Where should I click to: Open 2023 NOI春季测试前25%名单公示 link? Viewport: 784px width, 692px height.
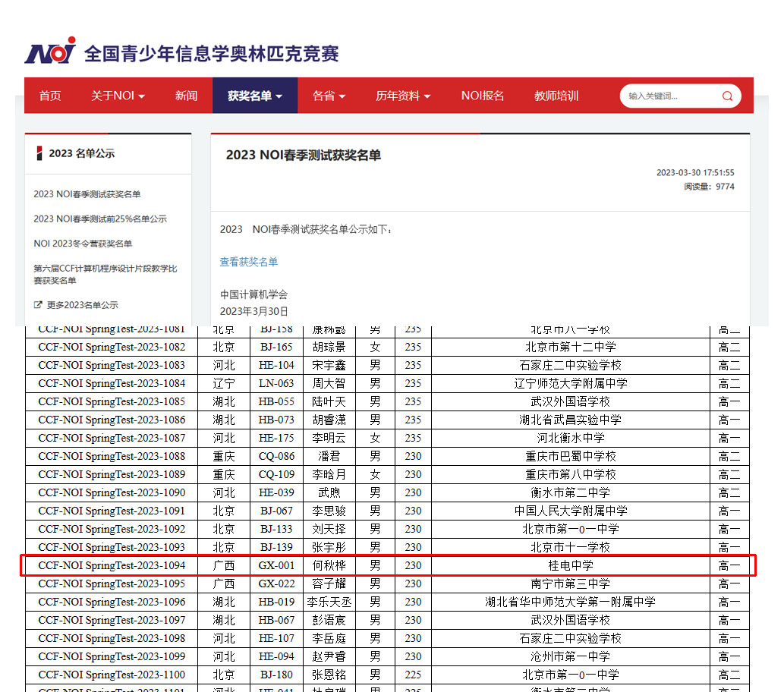pos(100,219)
